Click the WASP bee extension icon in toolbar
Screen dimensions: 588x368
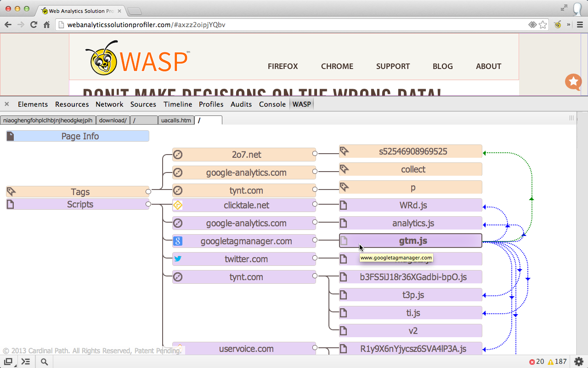point(558,25)
